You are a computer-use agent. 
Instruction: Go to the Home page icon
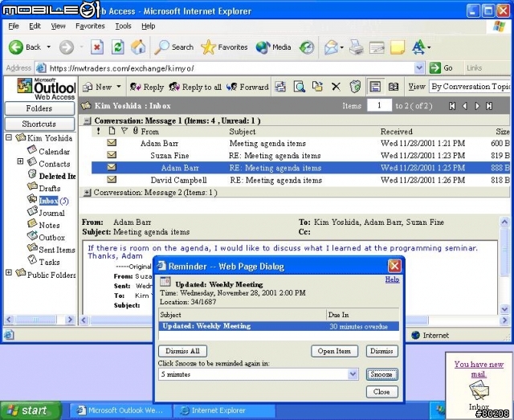click(x=138, y=47)
